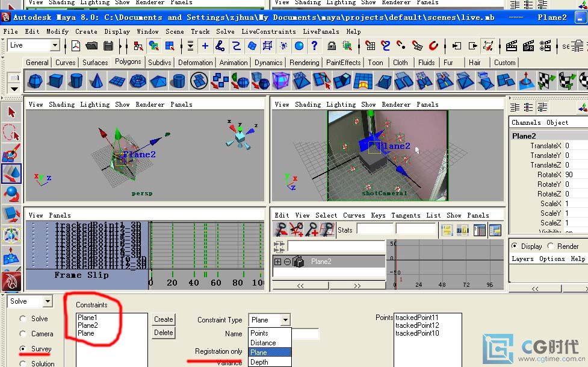The image size is (588, 367).
Task: Select the Lattice Deform Keys tool icon
Action: click(327, 230)
